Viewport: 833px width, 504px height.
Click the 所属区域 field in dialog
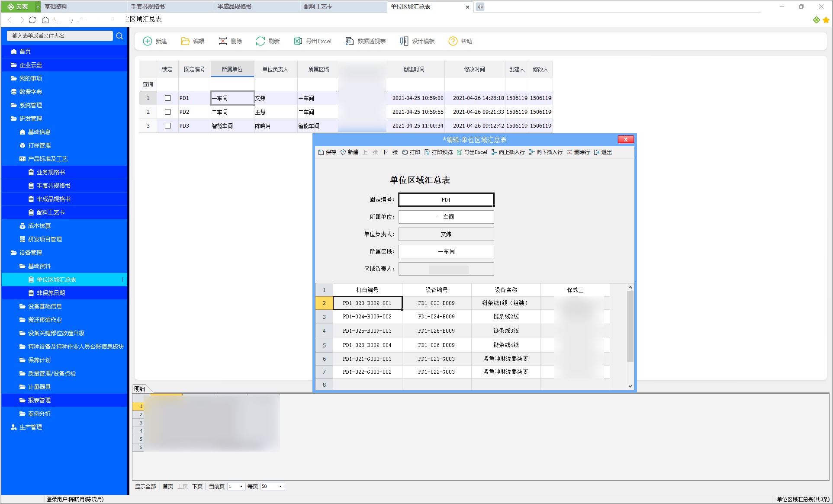click(x=446, y=252)
